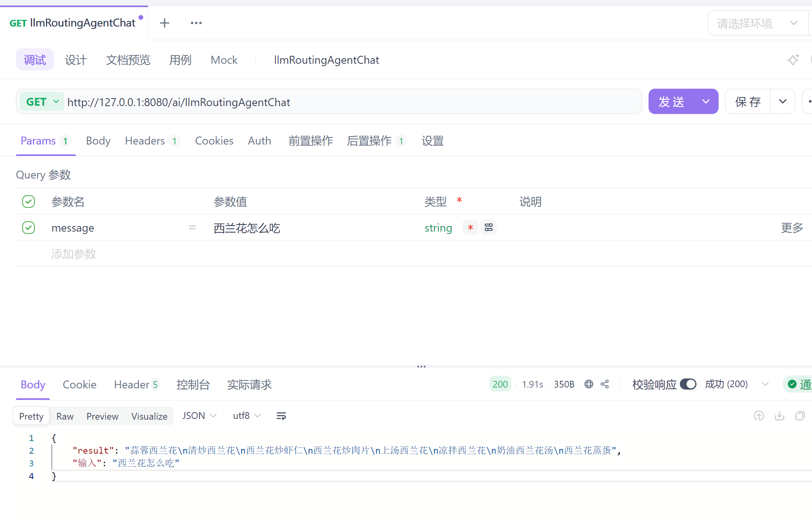The width and height of the screenshot is (812, 521).
Task: Toggle the 校验响应 switch
Action: click(x=688, y=384)
